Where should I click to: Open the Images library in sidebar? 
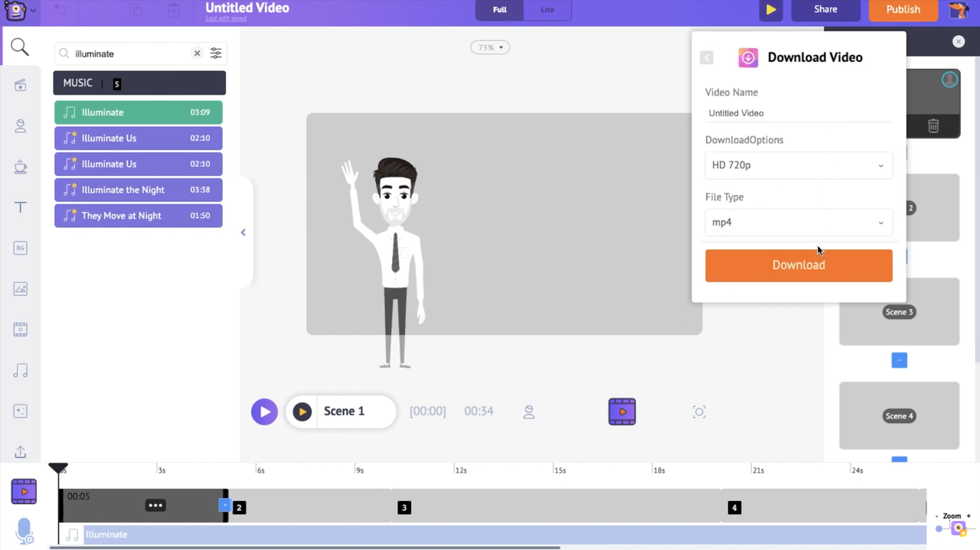[20, 289]
